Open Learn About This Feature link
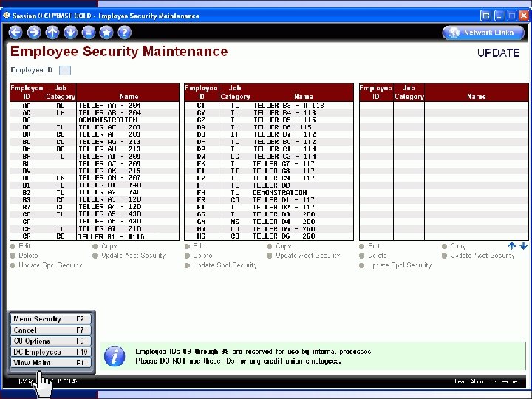 click(x=486, y=381)
